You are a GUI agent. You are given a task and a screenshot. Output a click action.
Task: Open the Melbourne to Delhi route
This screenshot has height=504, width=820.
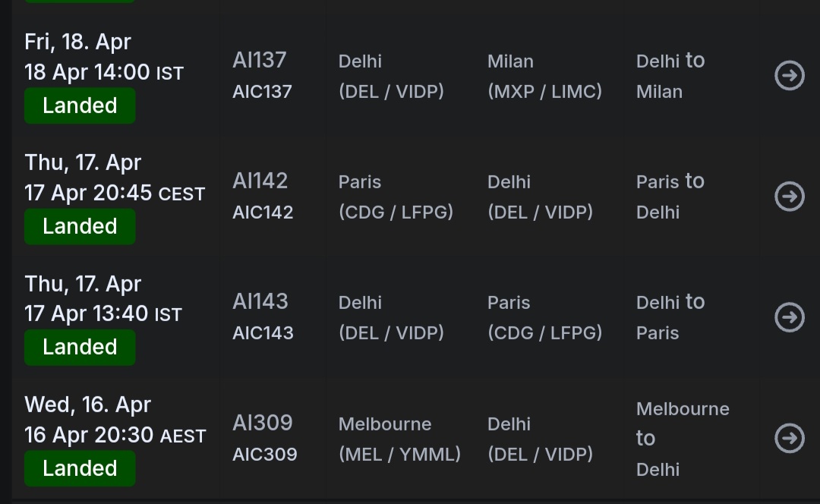[x=682, y=438]
